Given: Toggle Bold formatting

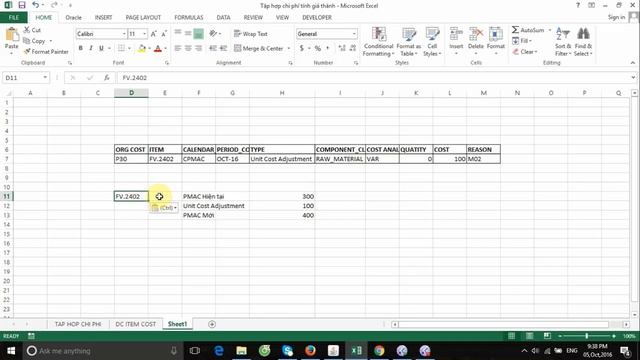Looking at the screenshot, I should pyautogui.click(x=80, y=48).
